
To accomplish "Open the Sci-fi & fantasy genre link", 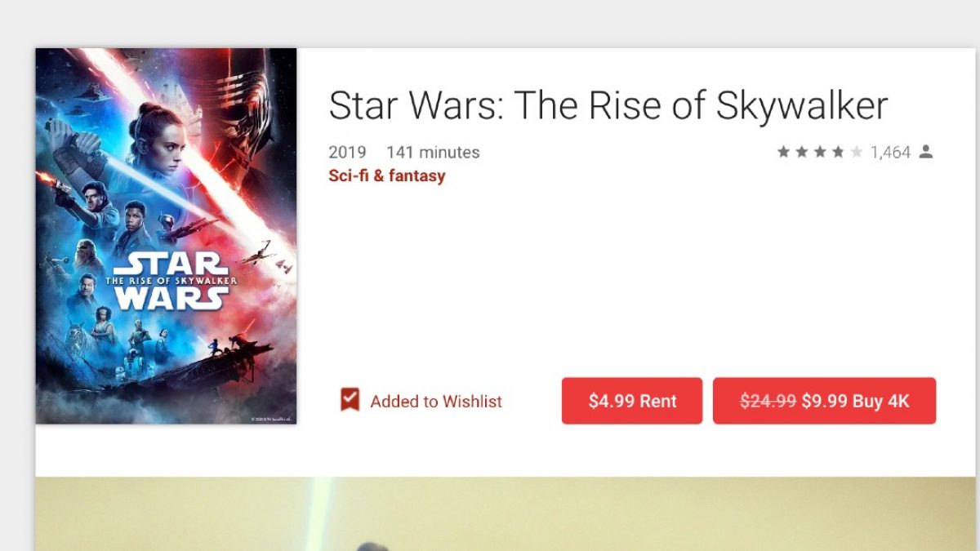I will click(x=387, y=176).
